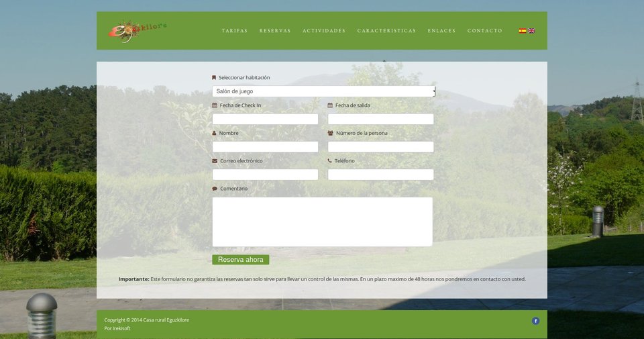Click the Correo electrónico field
The image size is (644, 339).
click(x=265, y=175)
